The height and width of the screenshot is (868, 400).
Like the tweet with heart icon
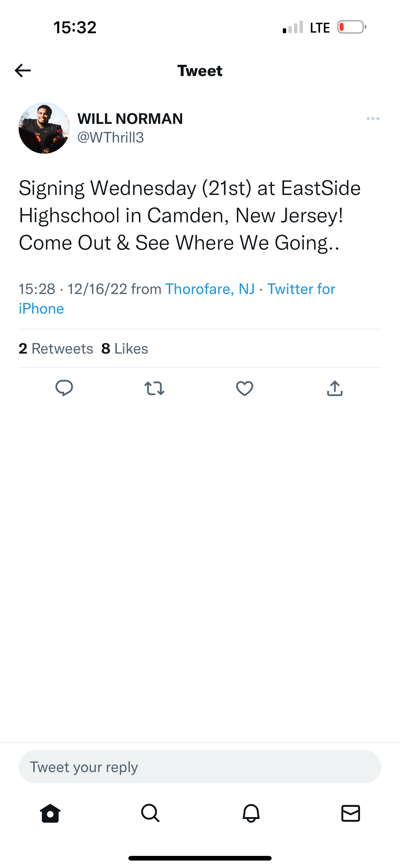[x=244, y=388]
